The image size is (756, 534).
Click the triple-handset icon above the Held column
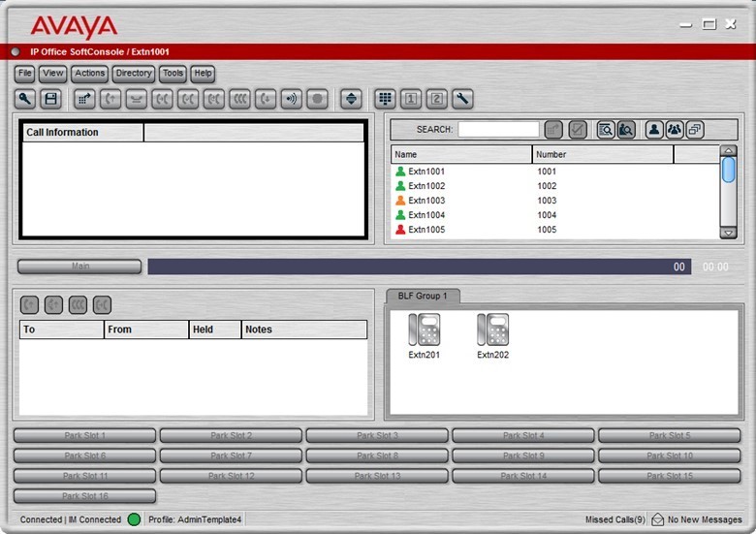pos(78,305)
